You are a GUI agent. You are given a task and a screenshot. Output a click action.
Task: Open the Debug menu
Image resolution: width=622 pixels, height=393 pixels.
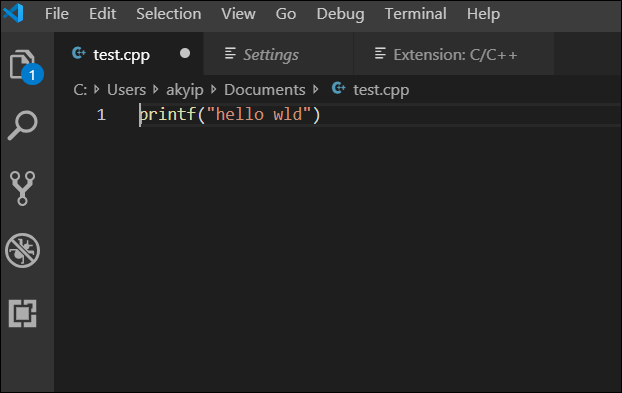click(340, 14)
